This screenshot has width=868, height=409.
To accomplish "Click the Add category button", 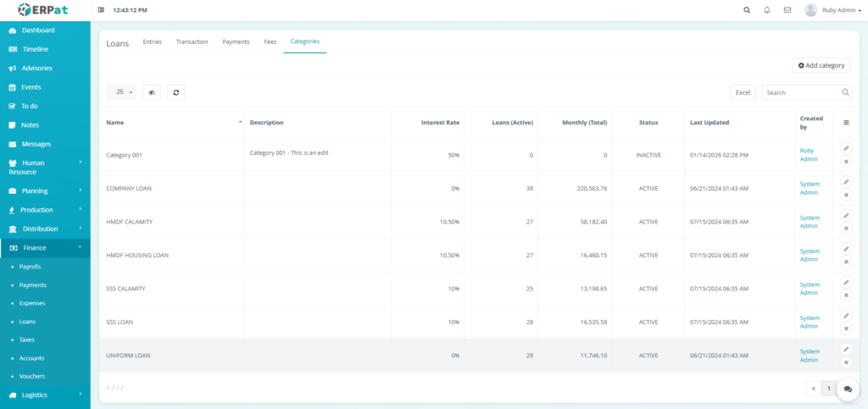I will click(821, 65).
